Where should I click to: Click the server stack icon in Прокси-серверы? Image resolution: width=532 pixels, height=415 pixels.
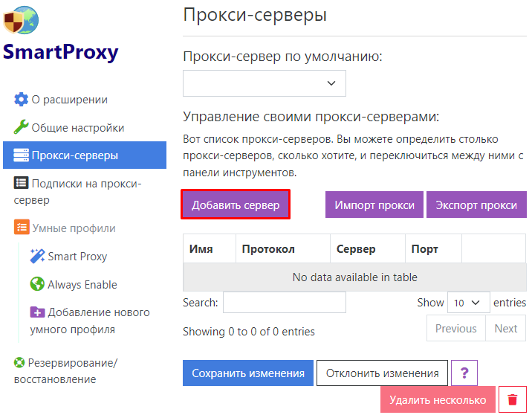click(21, 155)
